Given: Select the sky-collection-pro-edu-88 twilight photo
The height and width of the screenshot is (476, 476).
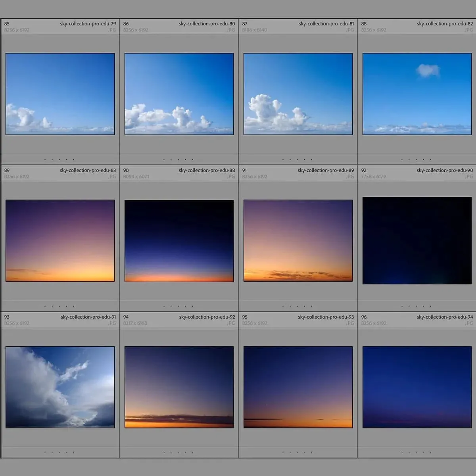Looking at the screenshot, I should pyautogui.click(x=179, y=241).
